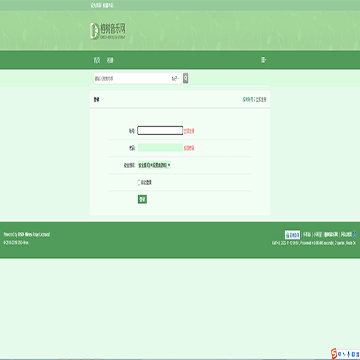Click the magnifier search button
The height and width of the screenshot is (360, 360).
(x=185, y=78)
